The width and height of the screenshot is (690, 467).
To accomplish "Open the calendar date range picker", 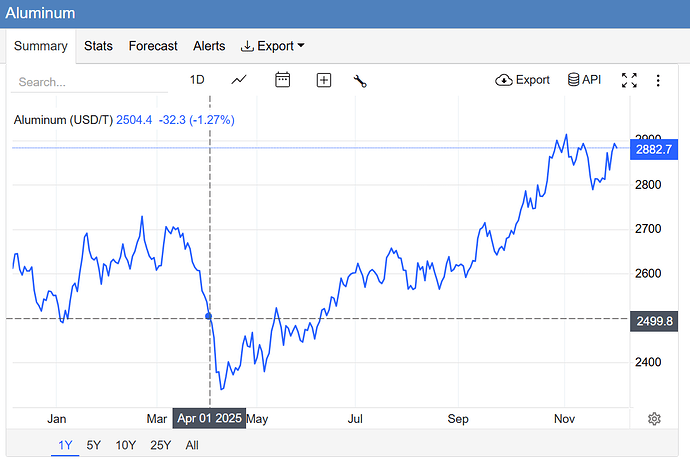I will 283,80.
